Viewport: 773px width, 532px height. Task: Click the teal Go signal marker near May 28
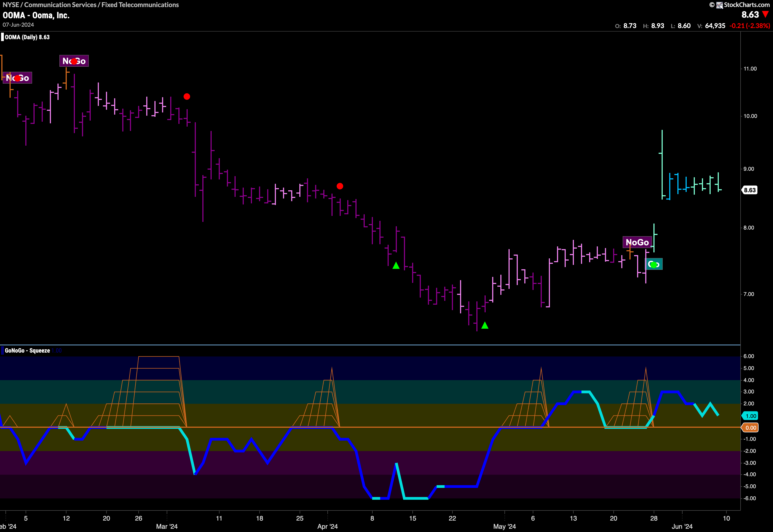654,264
